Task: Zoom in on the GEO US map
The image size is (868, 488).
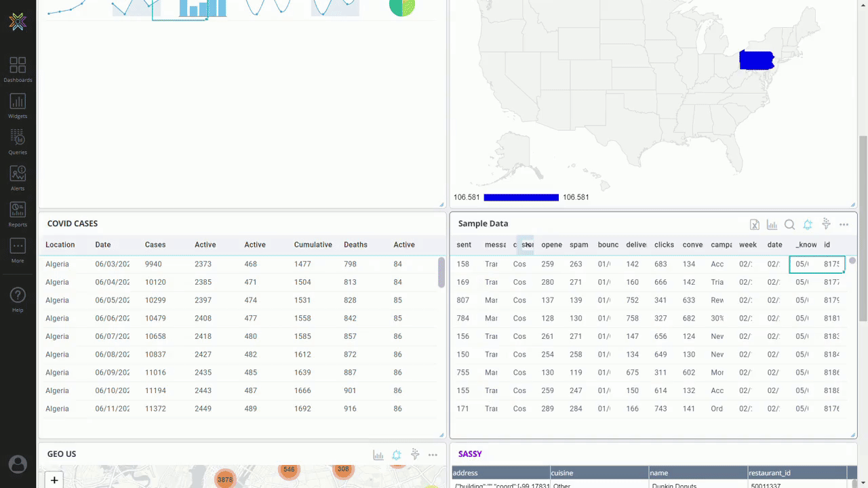Action: [x=54, y=480]
